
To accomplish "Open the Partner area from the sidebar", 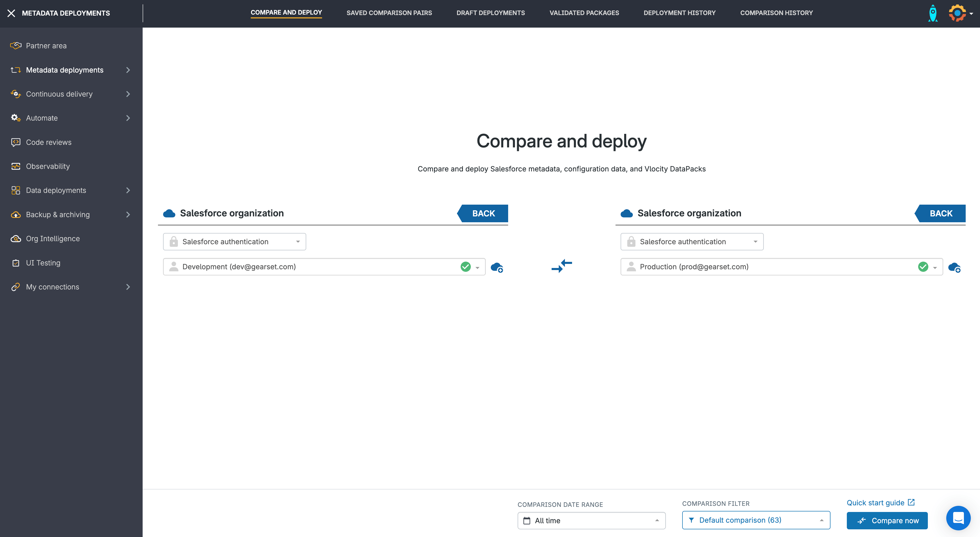I will [45, 46].
